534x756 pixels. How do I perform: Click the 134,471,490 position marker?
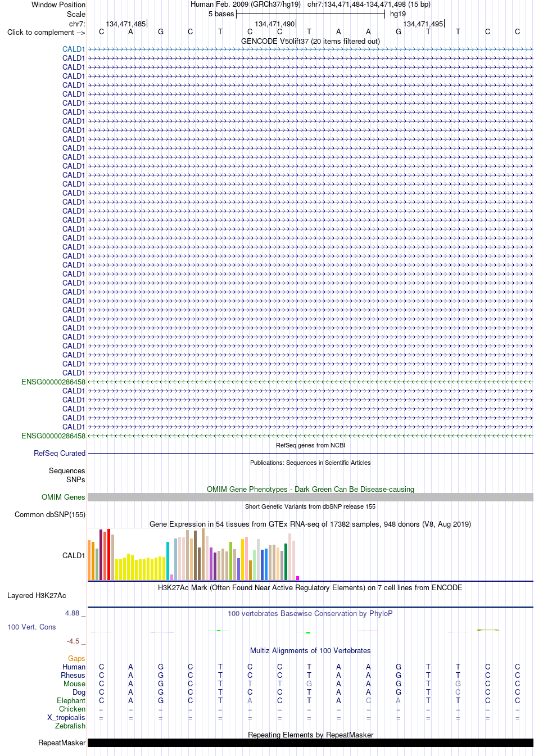point(274,24)
